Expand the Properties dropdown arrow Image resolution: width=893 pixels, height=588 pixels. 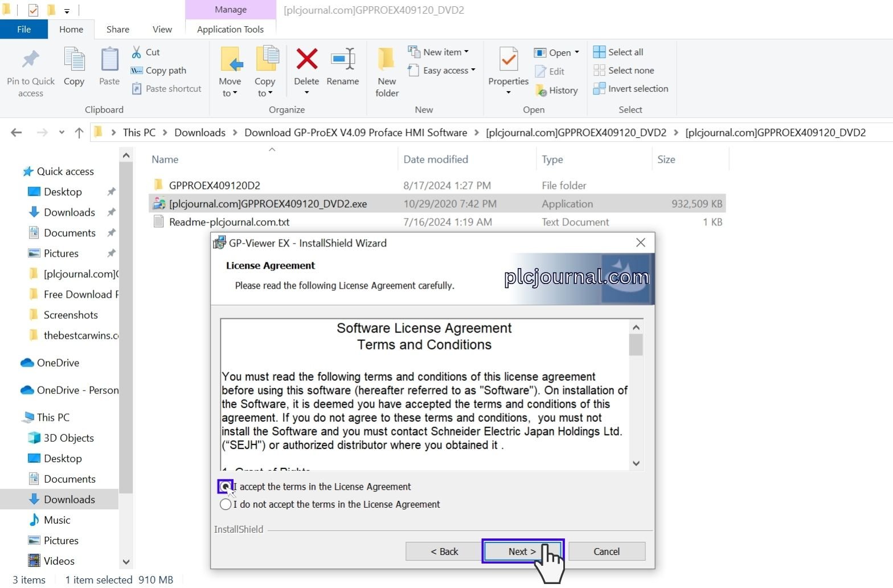(x=509, y=93)
